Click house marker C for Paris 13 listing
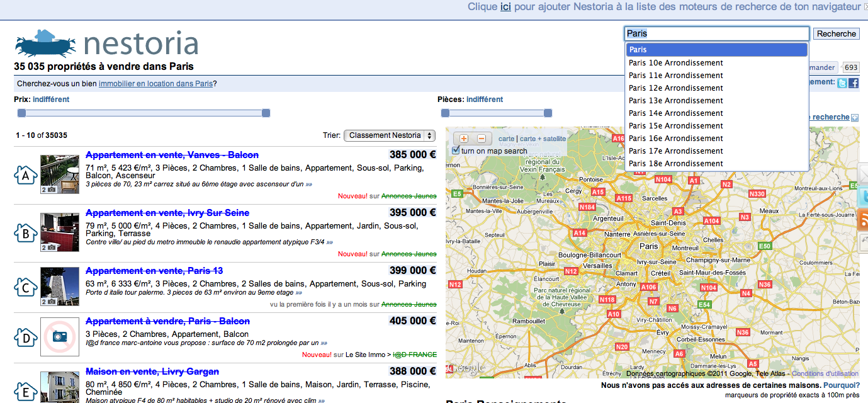Screen dimensions: 868x403 (25, 287)
